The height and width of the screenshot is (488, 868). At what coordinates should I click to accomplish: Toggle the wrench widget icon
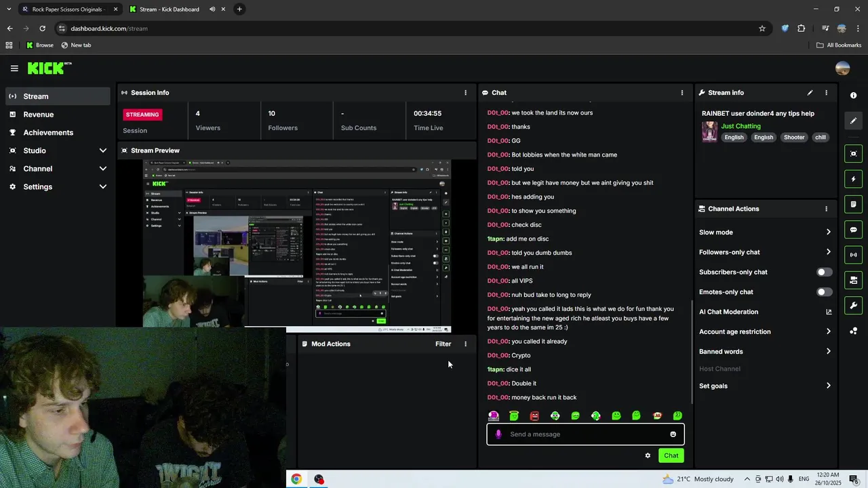click(853, 305)
